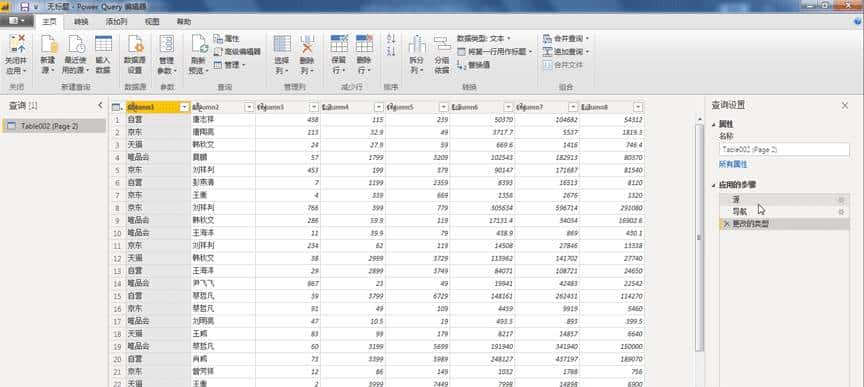This screenshot has height=387, width=864.
Task: Click gear icon of 导航 step
Action: click(x=841, y=212)
